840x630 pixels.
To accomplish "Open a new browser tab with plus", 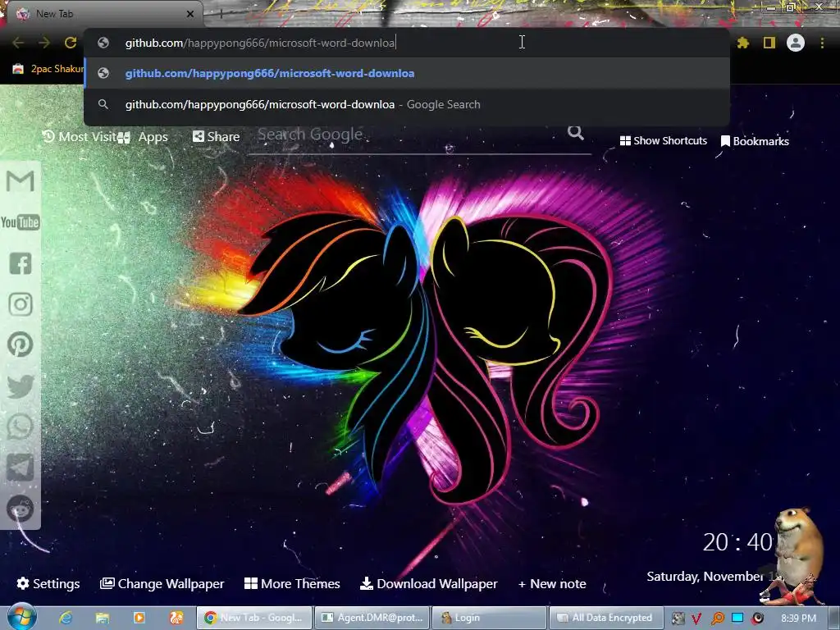I will pos(221,14).
